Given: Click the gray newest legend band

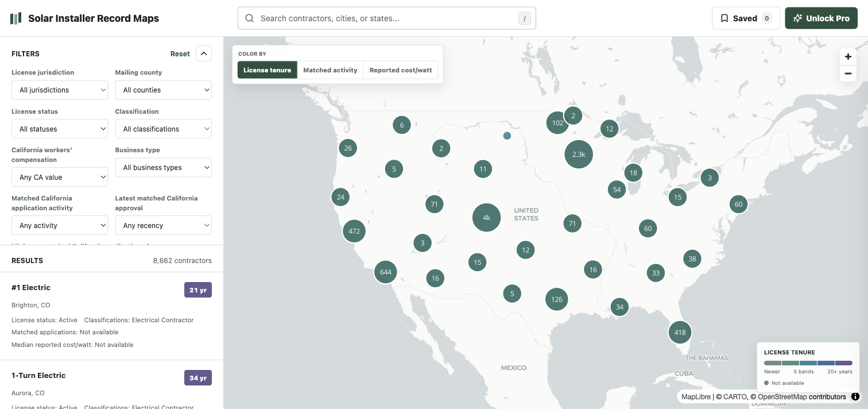Looking at the screenshot, I should [773, 363].
